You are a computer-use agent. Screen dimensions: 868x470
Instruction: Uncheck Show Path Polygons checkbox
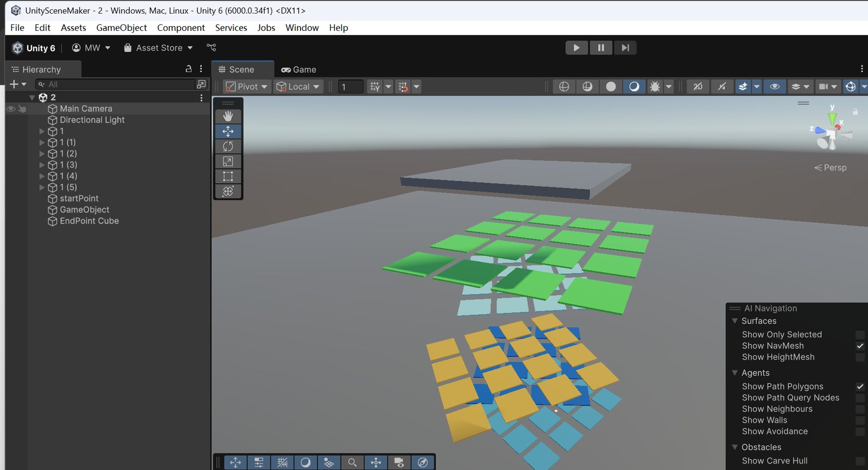(860, 387)
